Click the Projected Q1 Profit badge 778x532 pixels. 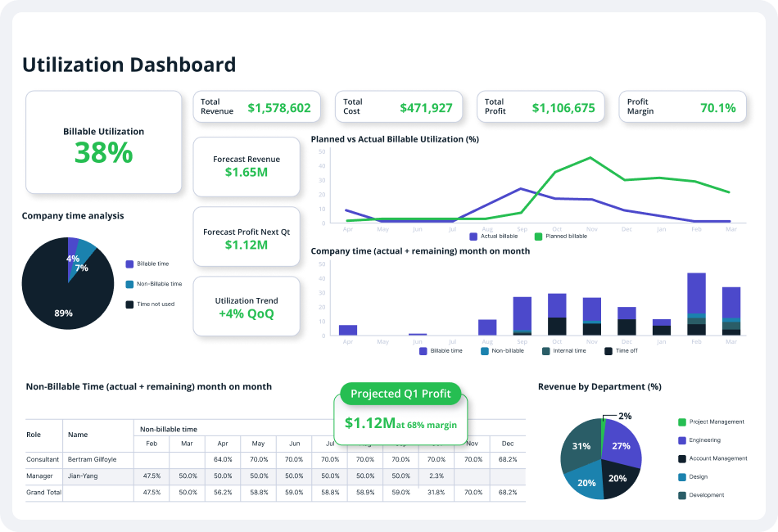point(401,394)
